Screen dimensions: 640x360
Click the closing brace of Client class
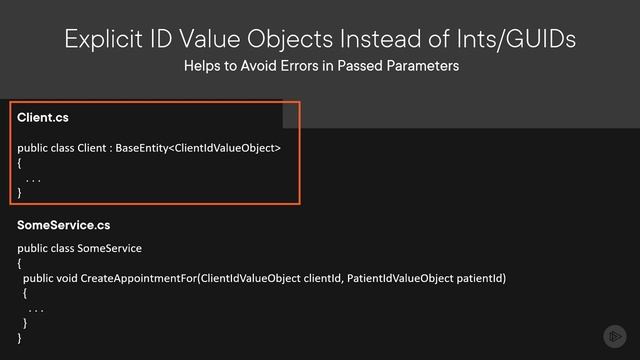pyautogui.click(x=19, y=193)
